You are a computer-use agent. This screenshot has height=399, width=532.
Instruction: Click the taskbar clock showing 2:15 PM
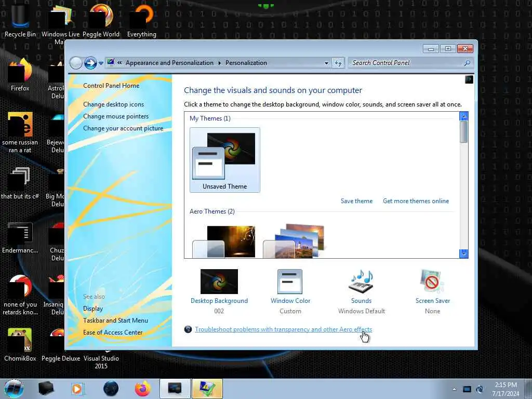(506, 389)
